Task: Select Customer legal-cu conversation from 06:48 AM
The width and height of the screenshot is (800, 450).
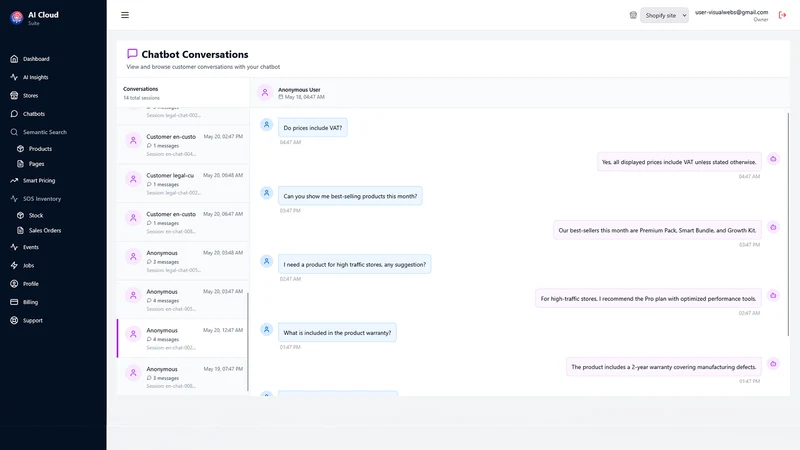Action: point(183,184)
